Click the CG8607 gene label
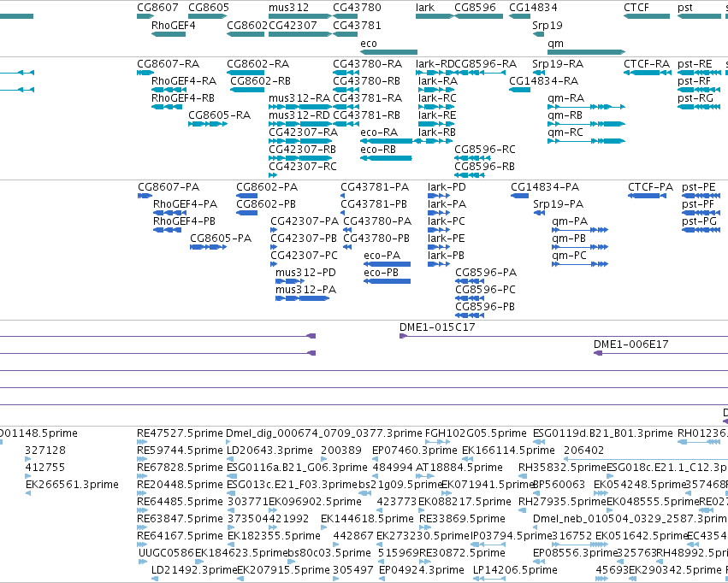Screen dimensions: 728x583 pyautogui.click(x=157, y=8)
